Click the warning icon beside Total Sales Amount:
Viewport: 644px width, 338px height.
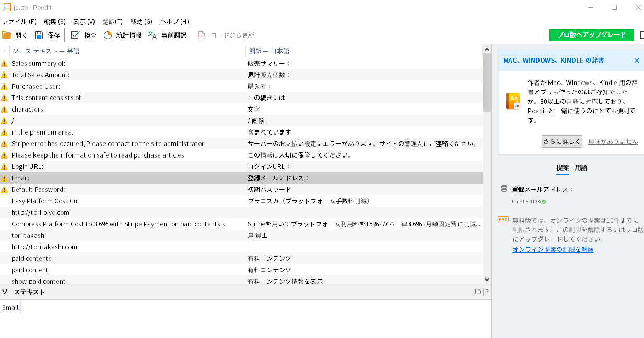click(x=5, y=75)
